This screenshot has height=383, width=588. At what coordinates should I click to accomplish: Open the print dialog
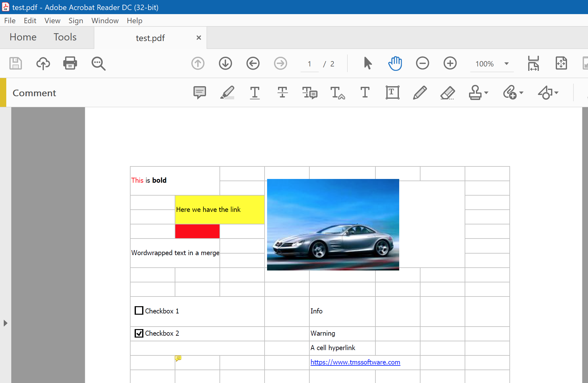click(70, 63)
